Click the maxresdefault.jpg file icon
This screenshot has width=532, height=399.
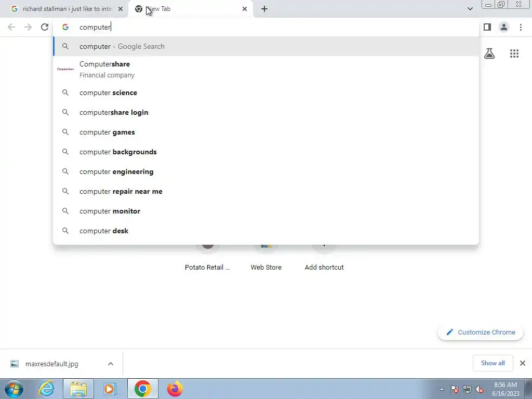click(15, 364)
